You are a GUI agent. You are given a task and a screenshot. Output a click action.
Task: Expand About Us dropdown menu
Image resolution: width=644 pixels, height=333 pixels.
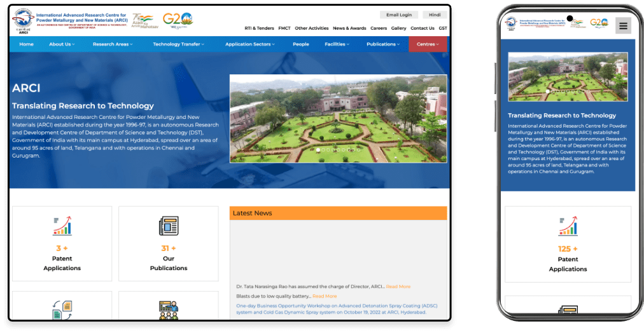(62, 44)
